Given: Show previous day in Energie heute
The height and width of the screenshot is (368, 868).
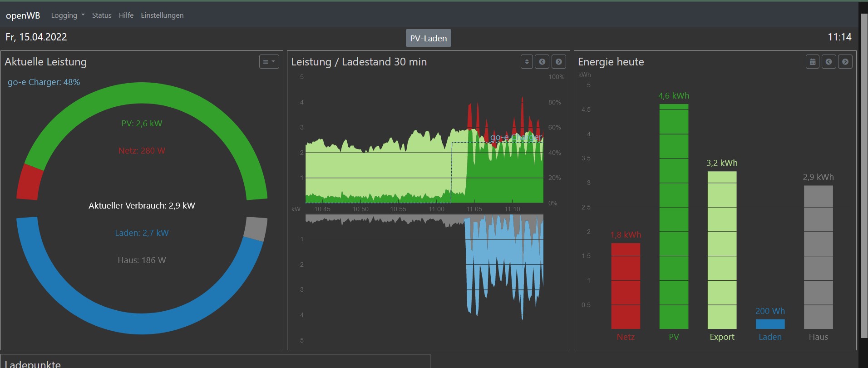Looking at the screenshot, I should coord(829,62).
